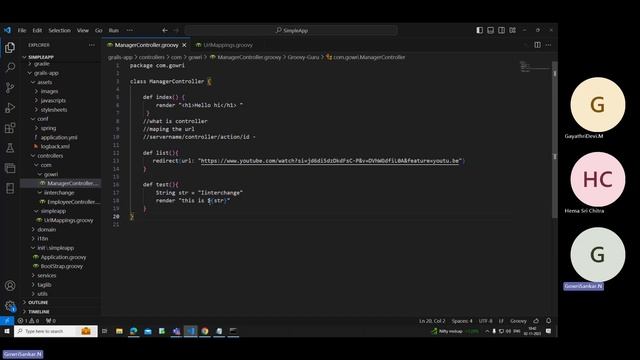Click Ln 20, Col 2 in status bar

432,321
